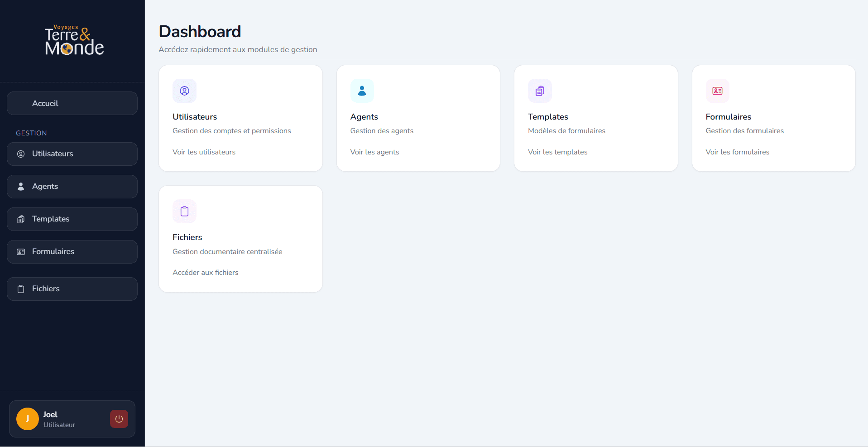The image size is (868, 447).
Task: Click the Terre & Monde Voyages logo
Action: pyautogui.click(x=74, y=40)
